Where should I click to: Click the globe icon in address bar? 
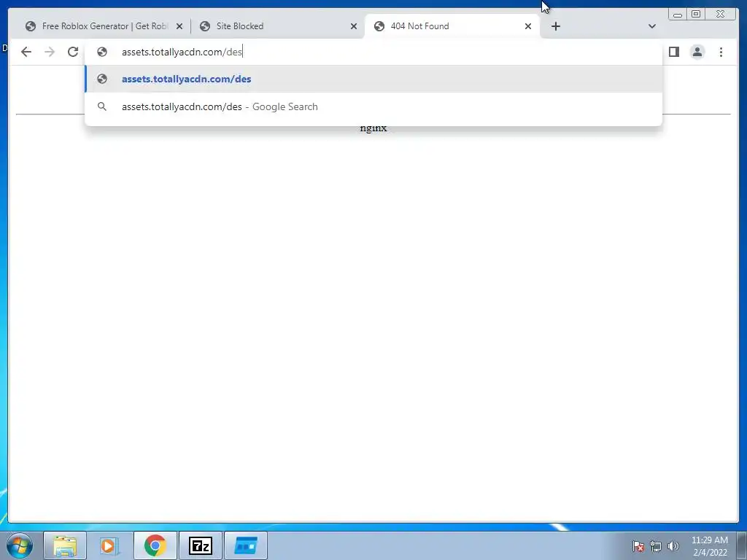[102, 52]
